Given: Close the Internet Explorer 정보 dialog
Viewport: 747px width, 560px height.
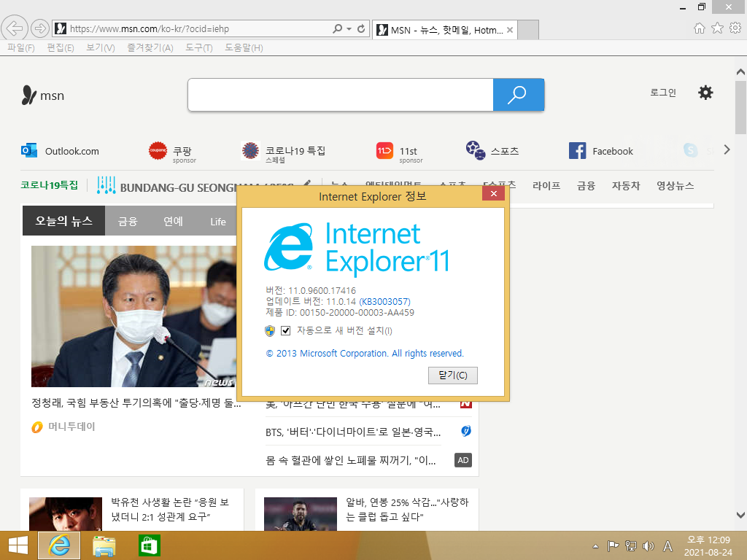Looking at the screenshot, I should pyautogui.click(x=494, y=192).
